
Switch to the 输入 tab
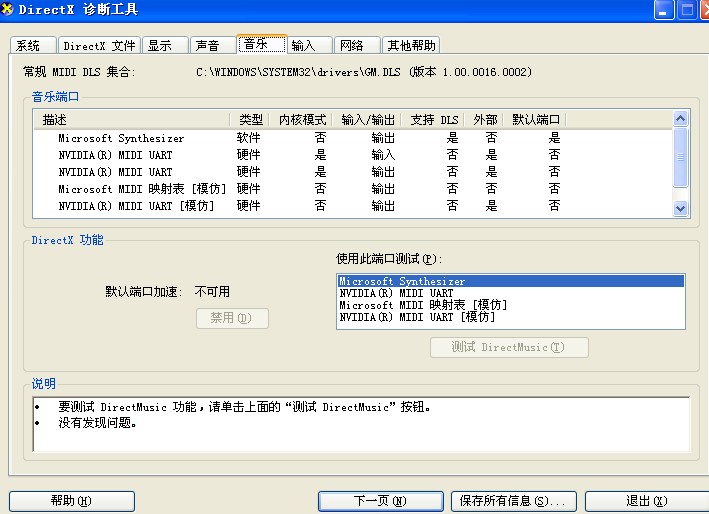pos(310,45)
